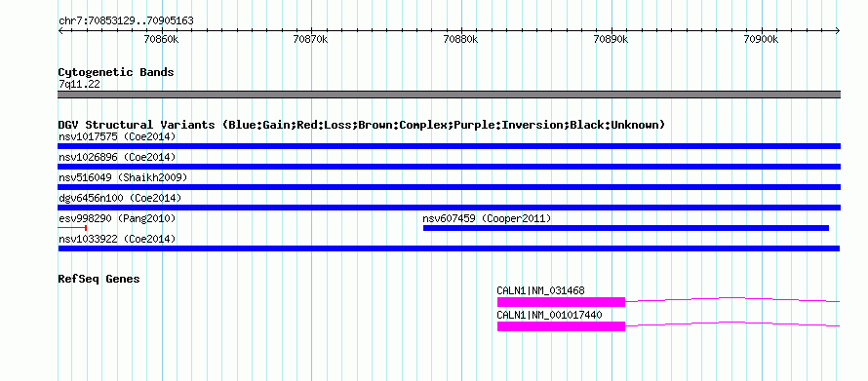Image resolution: width=868 pixels, height=381 pixels.
Task: Click the 70860k ruler tick label
Action: click(161, 40)
